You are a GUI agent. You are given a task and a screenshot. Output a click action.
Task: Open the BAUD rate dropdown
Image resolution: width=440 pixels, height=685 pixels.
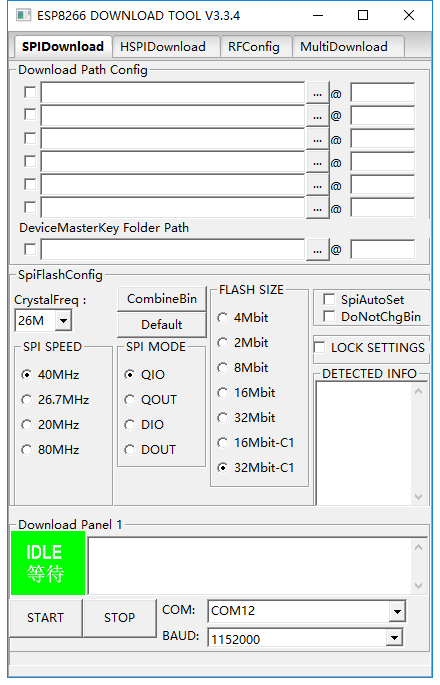(x=394, y=638)
